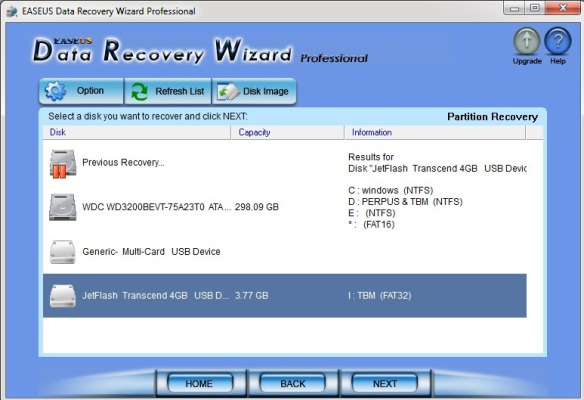Click the Generic Multi-Card USB device icon

point(63,252)
